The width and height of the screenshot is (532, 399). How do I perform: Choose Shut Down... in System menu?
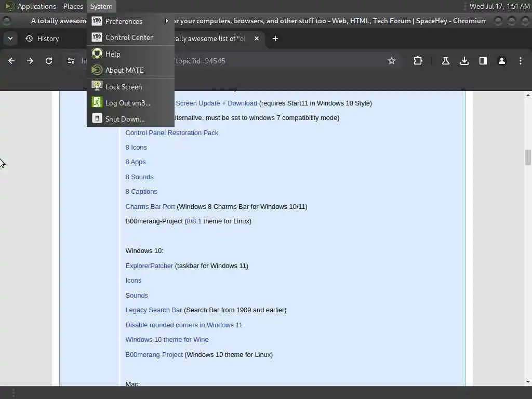[x=130, y=119]
